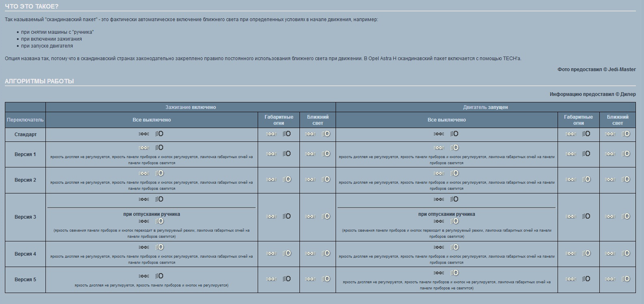The height and width of the screenshot is (304, 644).
Task: Версия 3, engine Габаритные огни: low beam icon
Action: click(x=586, y=216)
